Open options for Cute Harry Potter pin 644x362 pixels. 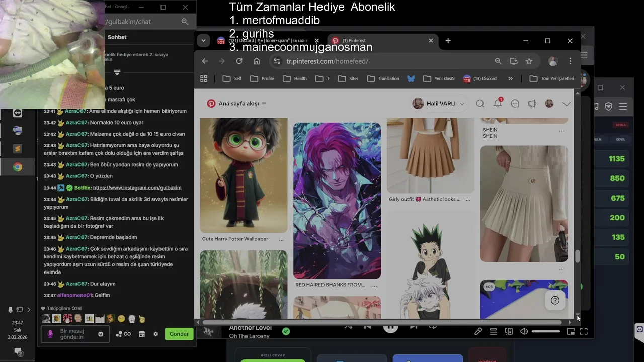281,240
